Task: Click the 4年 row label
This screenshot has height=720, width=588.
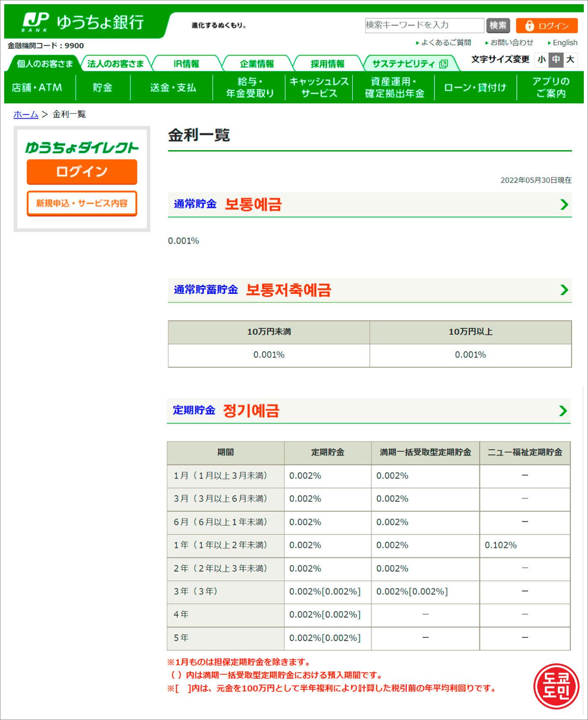Action: coord(226,615)
